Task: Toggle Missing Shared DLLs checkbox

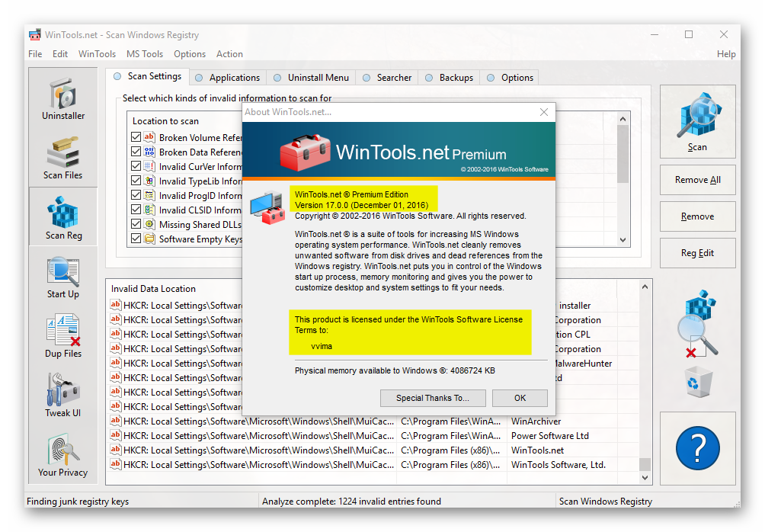Action: (136, 224)
